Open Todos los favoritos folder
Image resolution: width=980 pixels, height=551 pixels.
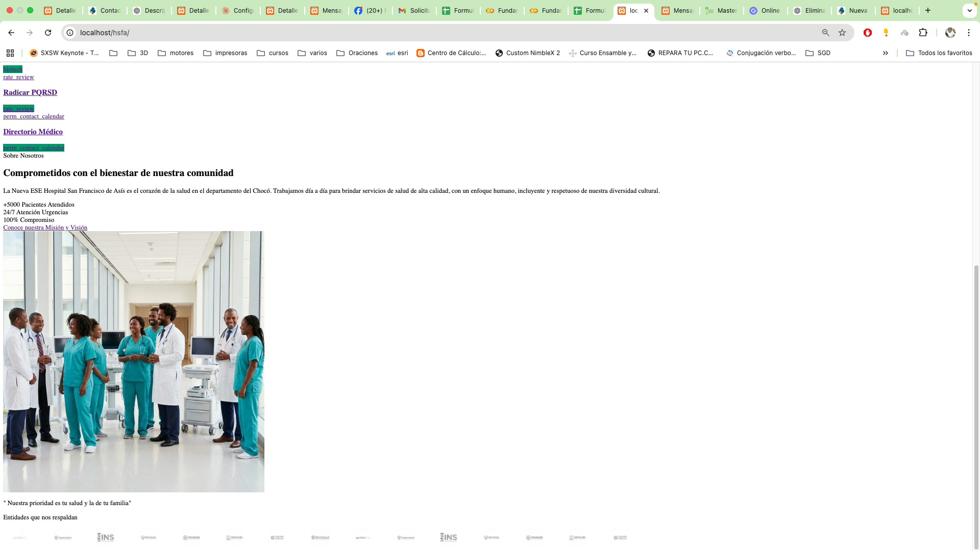[x=939, y=53]
